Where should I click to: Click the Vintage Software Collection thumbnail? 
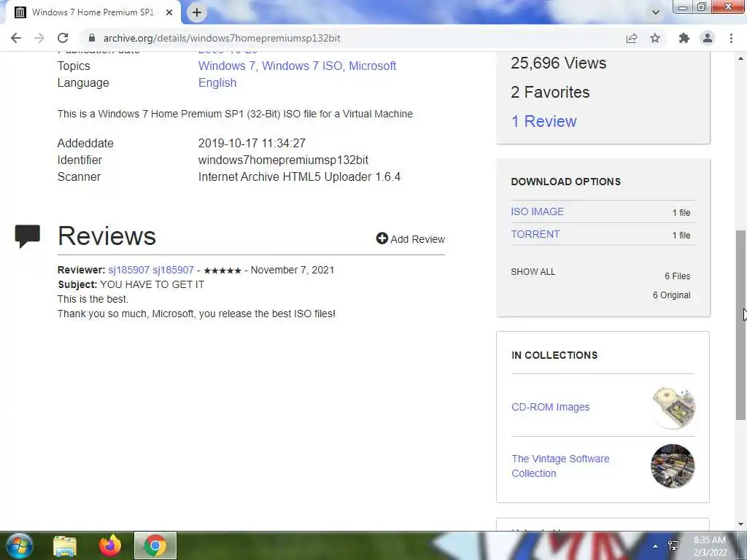pyautogui.click(x=673, y=466)
